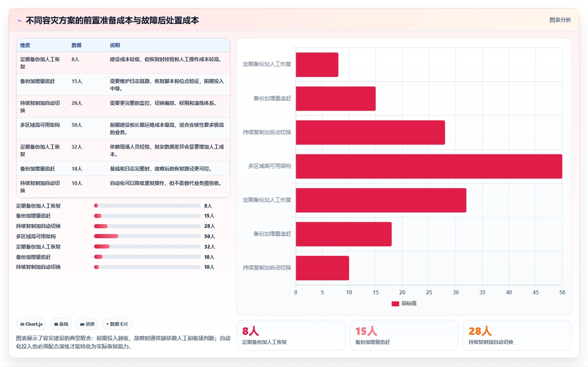Click the progress bar labeled 15人
The width and height of the screenshot is (588, 367).
click(147, 216)
